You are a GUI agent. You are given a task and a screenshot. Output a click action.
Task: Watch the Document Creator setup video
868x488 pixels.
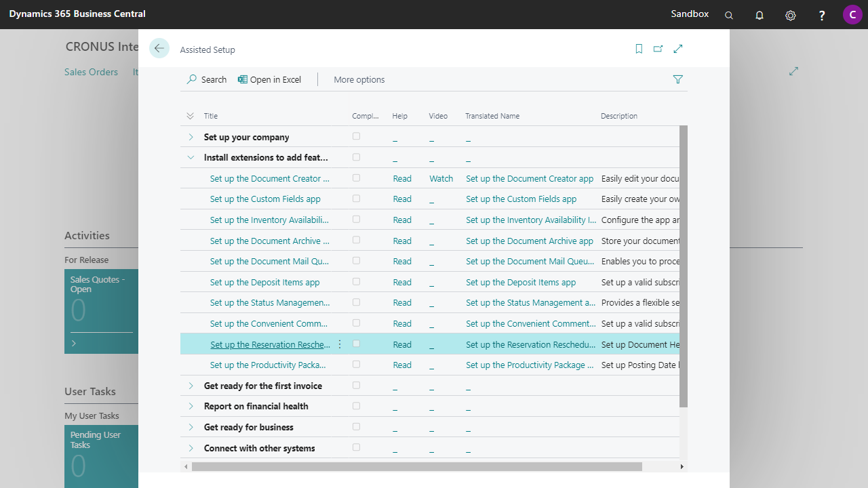441,178
